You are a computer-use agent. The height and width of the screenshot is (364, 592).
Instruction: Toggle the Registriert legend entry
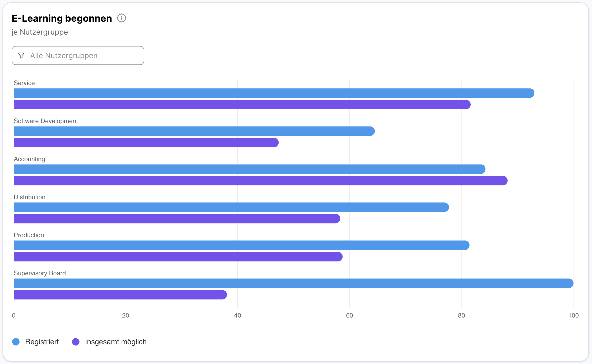coord(42,342)
